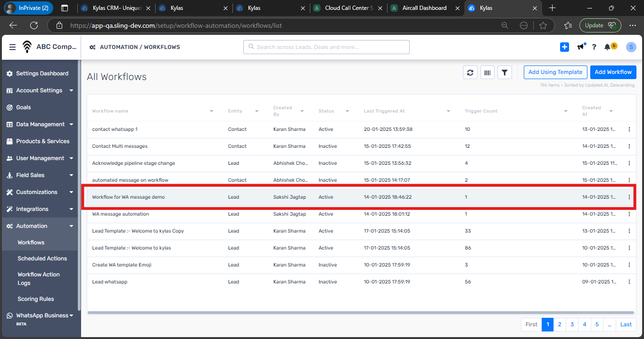Viewport: 644px width, 339px height.
Task: Click the Add Workflow button
Action: [x=613, y=72]
